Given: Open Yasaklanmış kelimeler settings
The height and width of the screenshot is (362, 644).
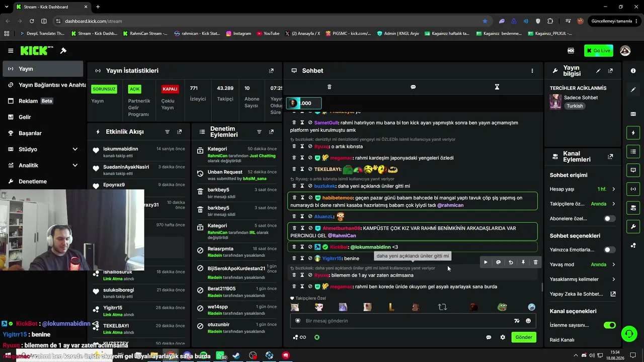Looking at the screenshot, I should click(x=583, y=279).
